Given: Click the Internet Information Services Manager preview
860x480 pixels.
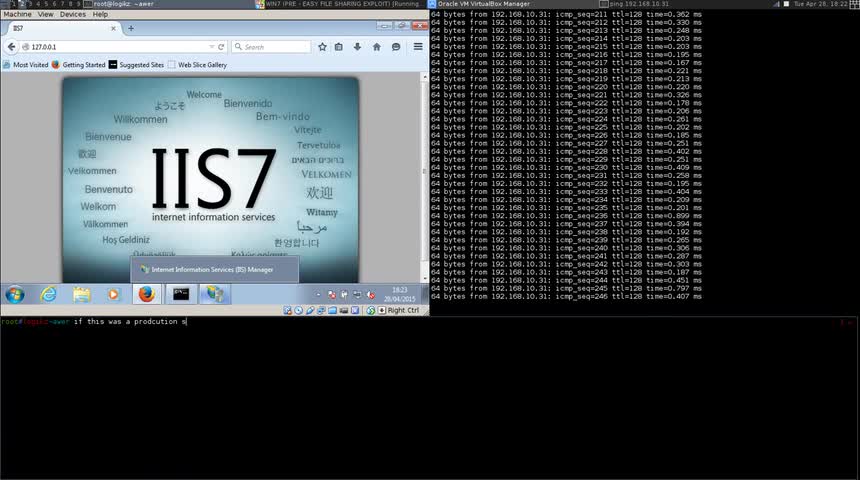Looking at the screenshot, I should (214, 269).
